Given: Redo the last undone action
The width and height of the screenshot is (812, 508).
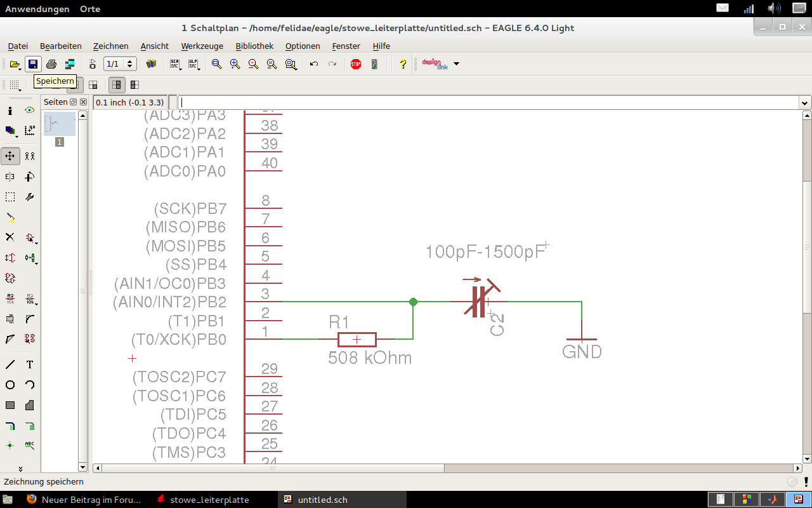Looking at the screenshot, I should [332, 64].
